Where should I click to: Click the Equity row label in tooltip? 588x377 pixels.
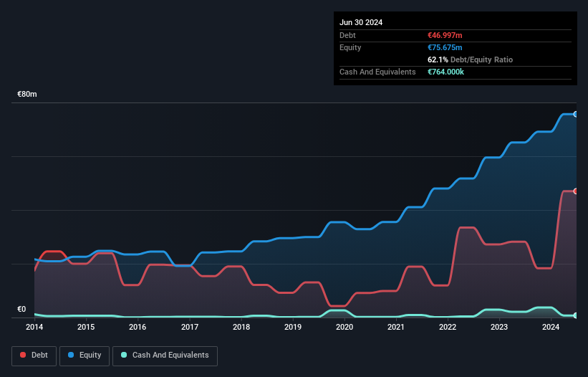(350, 47)
